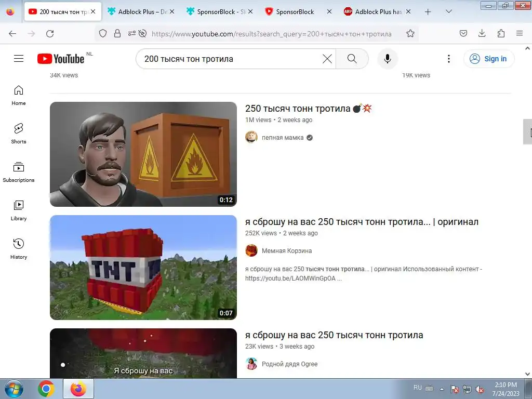
Task: Click the Sign in button
Action: (489, 59)
